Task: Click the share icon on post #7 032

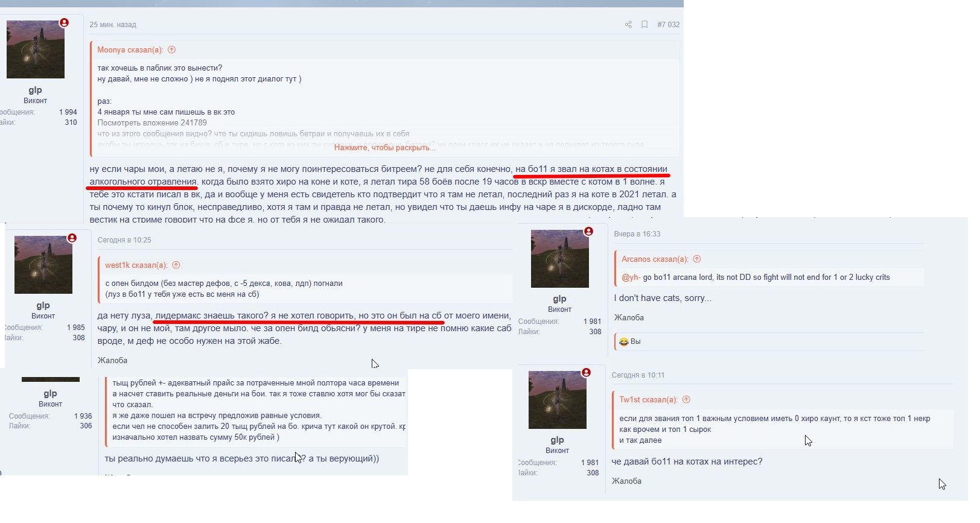Action: click(x=628, y=25)
